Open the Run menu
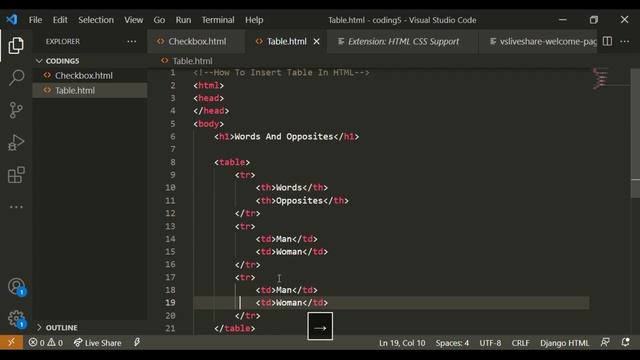 tap(183, 20)
